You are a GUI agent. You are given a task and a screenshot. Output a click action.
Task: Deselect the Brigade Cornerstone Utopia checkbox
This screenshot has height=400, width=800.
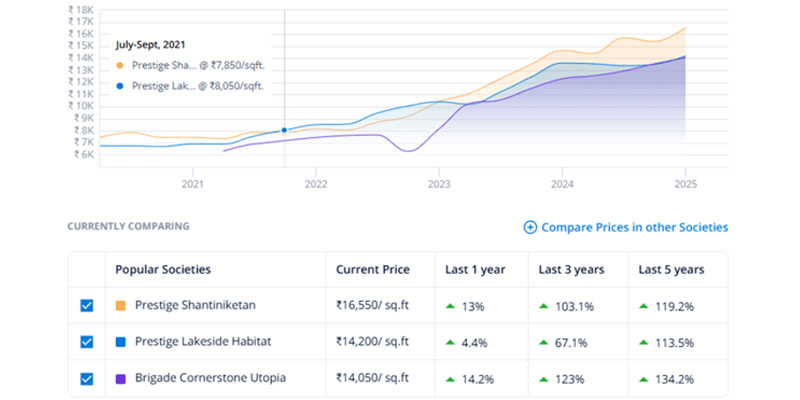(87, 379)
